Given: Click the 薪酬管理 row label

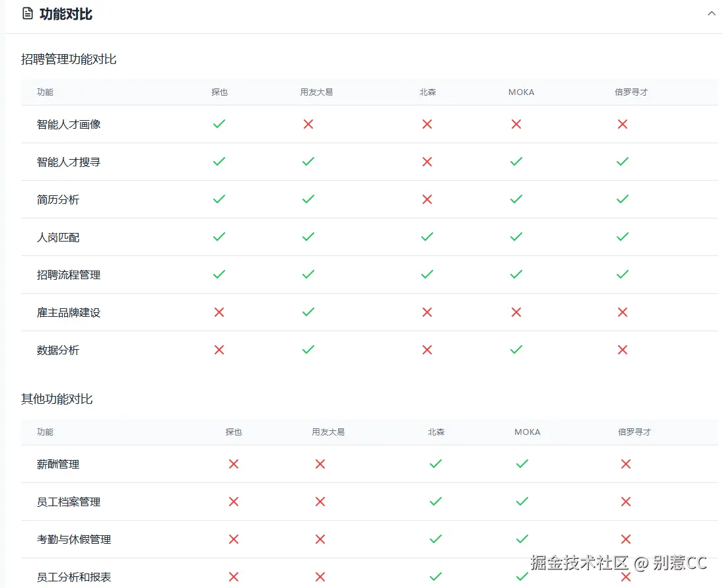Looking at the screenshot, I should point(58,465).
